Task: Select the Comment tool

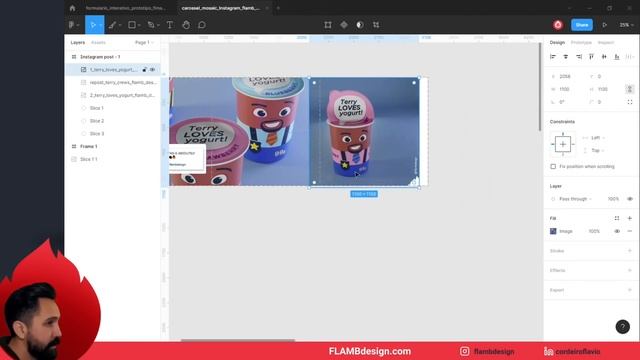Action: [202, 25]
